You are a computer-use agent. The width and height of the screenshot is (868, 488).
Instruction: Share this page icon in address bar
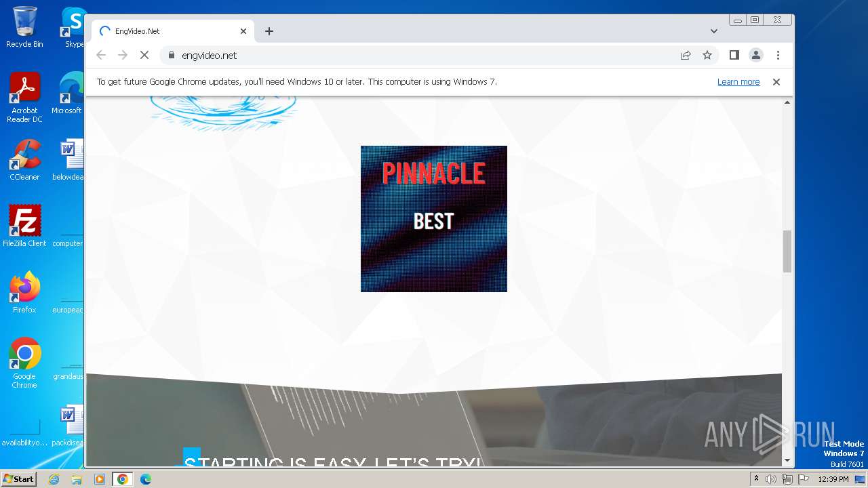[x=686, y=56]
